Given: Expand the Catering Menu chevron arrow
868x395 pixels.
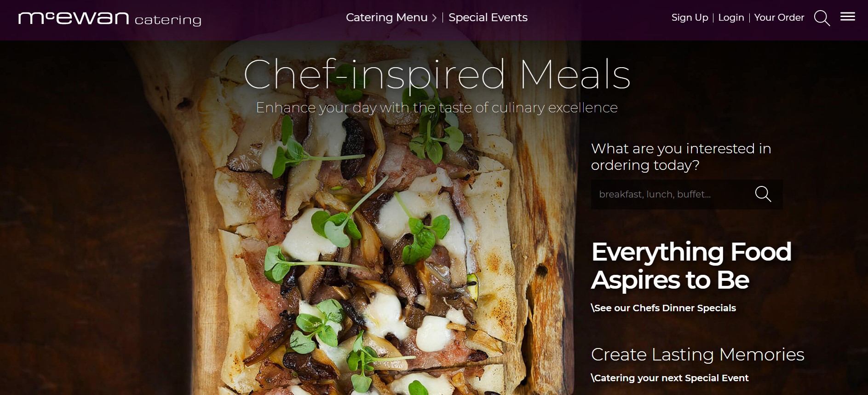Looking at the screenshot, I should pyautogui.click(x=434, y=18).
